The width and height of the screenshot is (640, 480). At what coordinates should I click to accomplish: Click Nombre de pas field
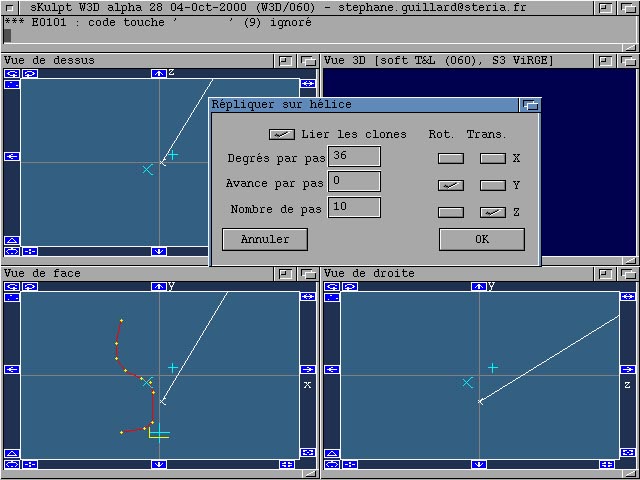tap(354, 207)
